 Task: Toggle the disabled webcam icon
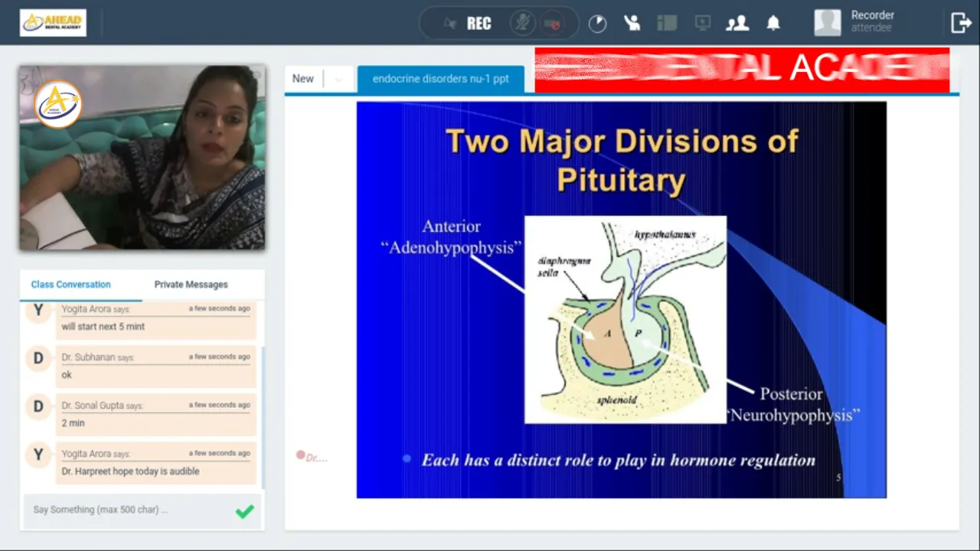(x=551, y=23)
